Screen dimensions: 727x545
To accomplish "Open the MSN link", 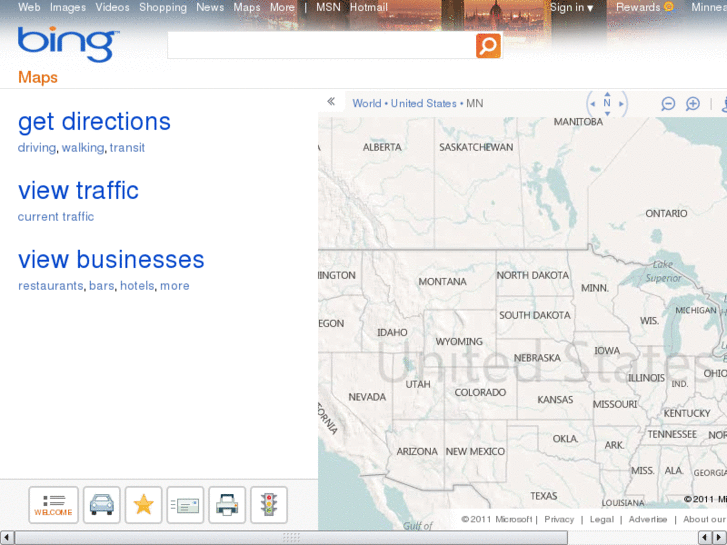I will coord(328,7).
